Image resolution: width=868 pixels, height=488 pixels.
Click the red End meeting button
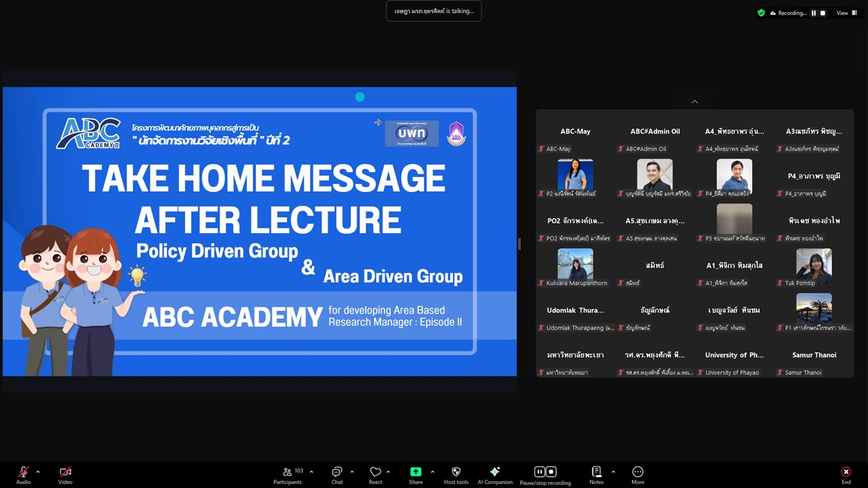[846, 472]
